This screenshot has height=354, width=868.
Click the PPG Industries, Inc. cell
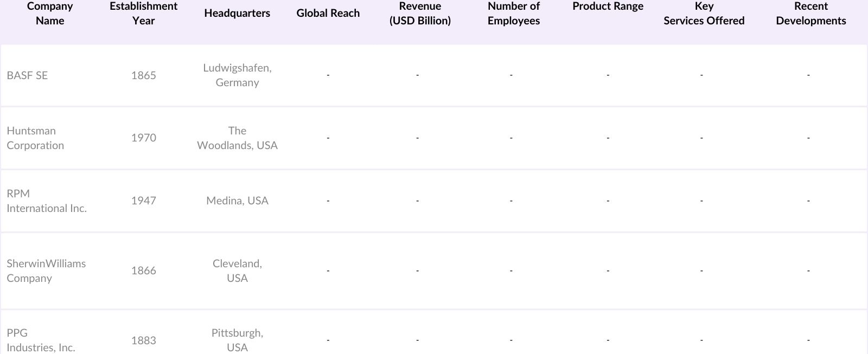(x=41, y=340)
